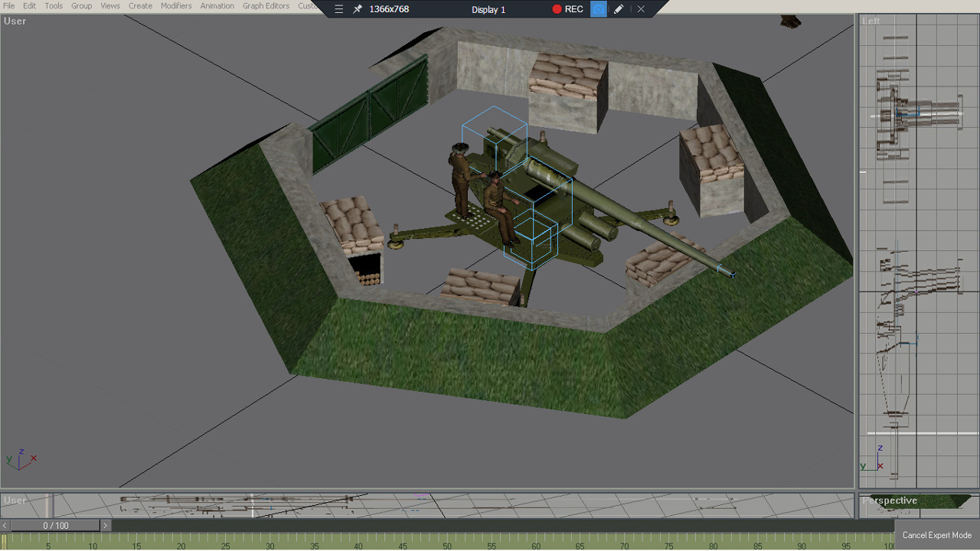Screen dimensions: 980x551
Task: Click the Perspective viewport label
Action: [x=890, y=500]
